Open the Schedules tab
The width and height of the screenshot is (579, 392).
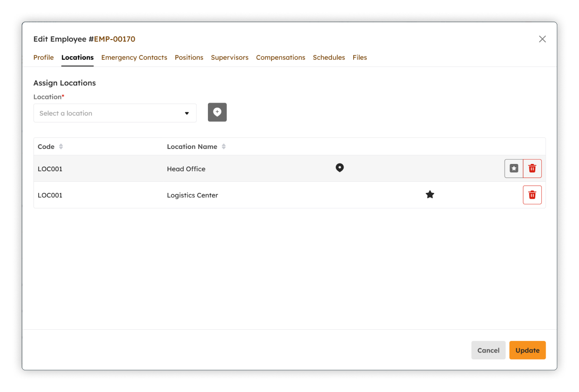coord(329,57)
